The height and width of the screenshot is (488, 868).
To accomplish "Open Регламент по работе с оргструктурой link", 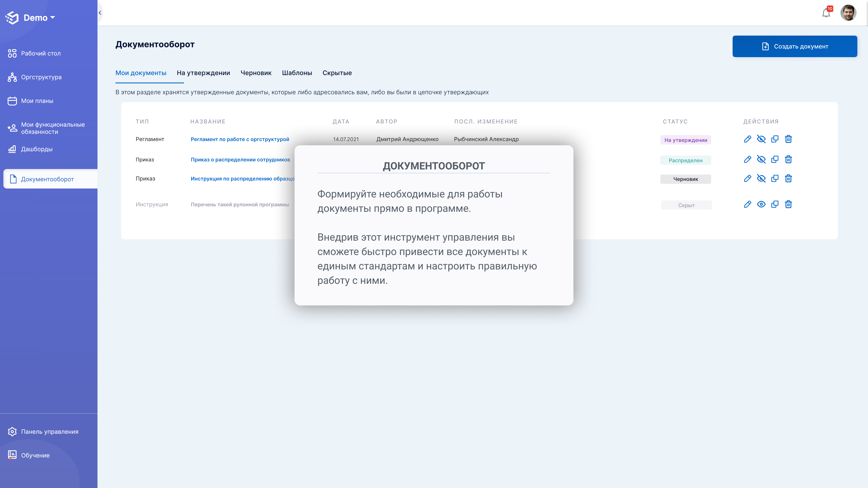I will pyautogui.click(x=240, y=139).
